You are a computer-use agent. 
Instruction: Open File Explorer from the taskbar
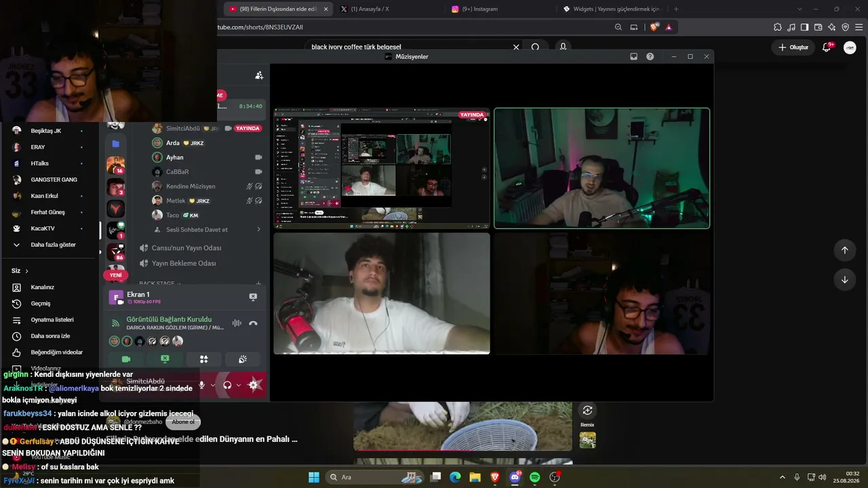pyautogui.click(x=475, y=477)
